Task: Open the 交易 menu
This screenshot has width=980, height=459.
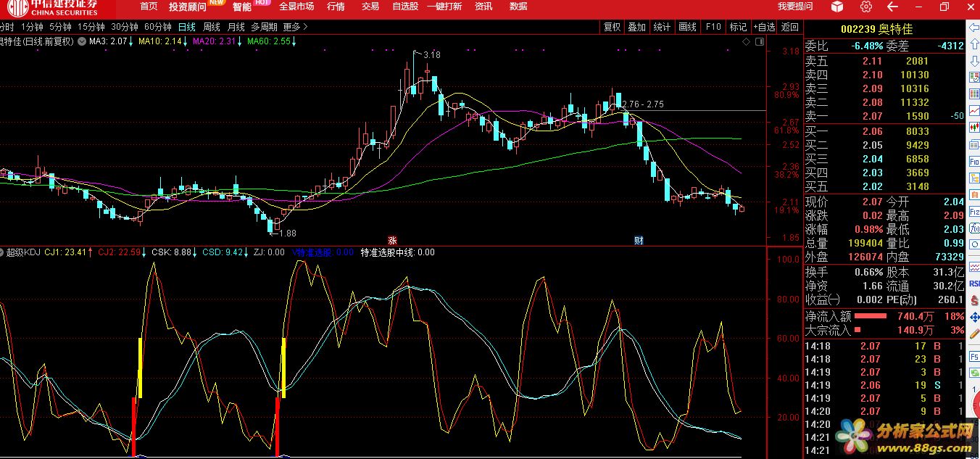Action: [370, 7]
